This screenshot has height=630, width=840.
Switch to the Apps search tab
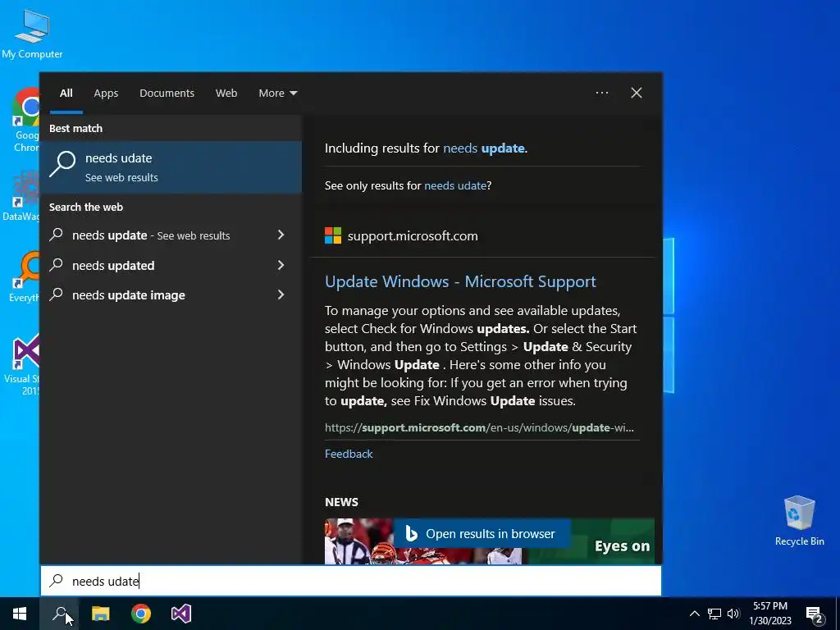[x=106, y=94]
